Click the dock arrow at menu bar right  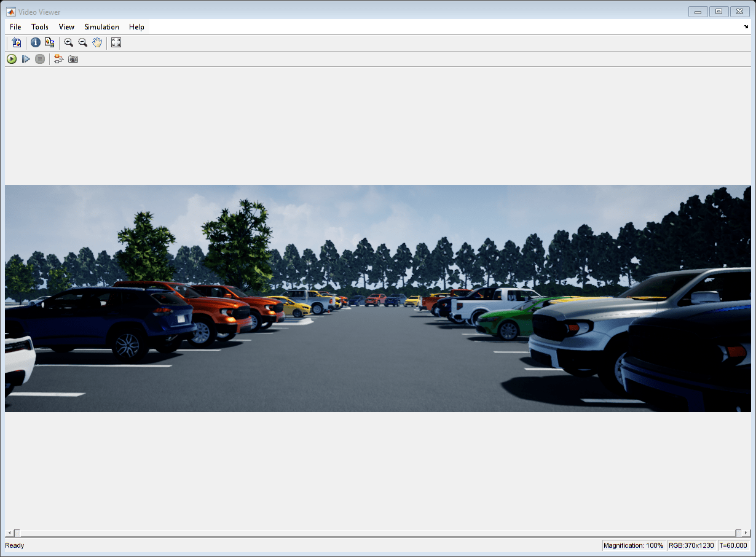[x=746, y=27]
